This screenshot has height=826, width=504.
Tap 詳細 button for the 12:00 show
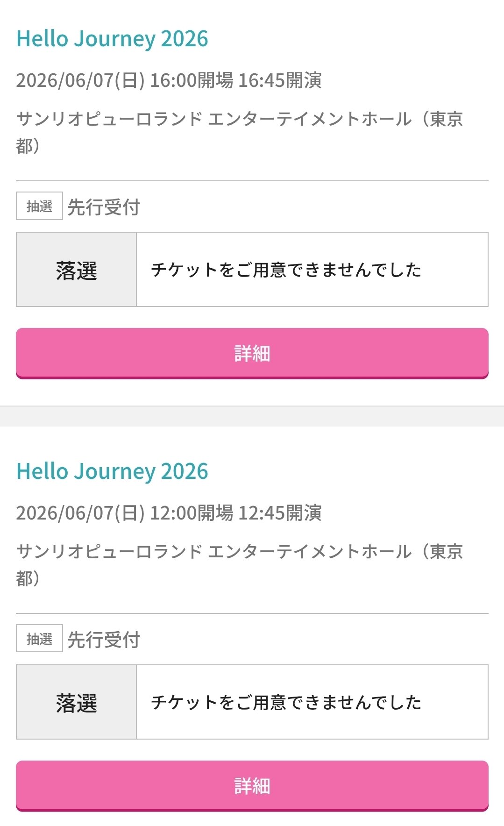pyautogui.click(x=252, y=786)
